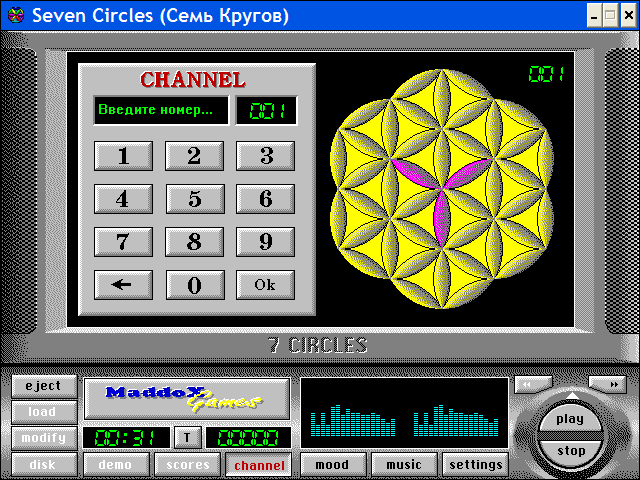Click the cyan audio equalizer display
The image size is (640, 480).
[404, 413]
